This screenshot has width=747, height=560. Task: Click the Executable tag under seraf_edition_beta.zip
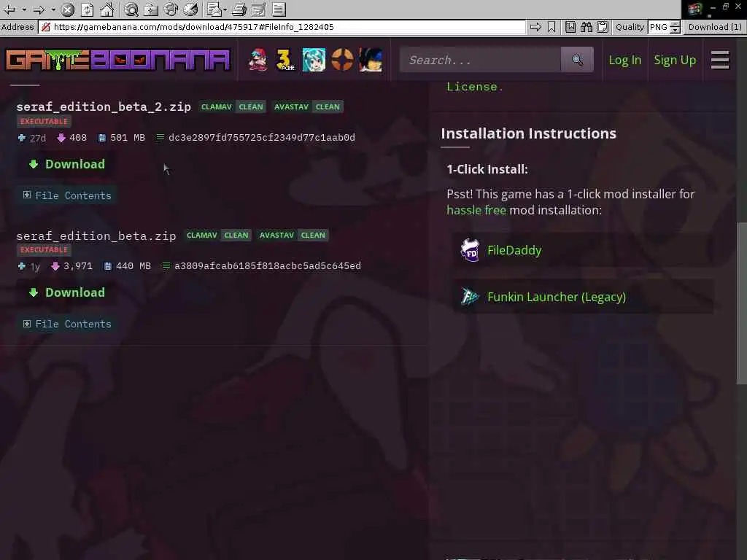(x=44, y=250)
